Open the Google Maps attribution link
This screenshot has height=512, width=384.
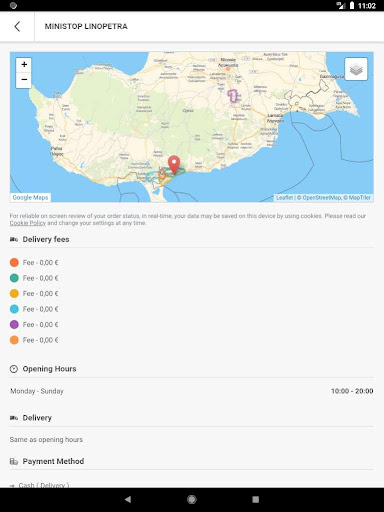30,197
